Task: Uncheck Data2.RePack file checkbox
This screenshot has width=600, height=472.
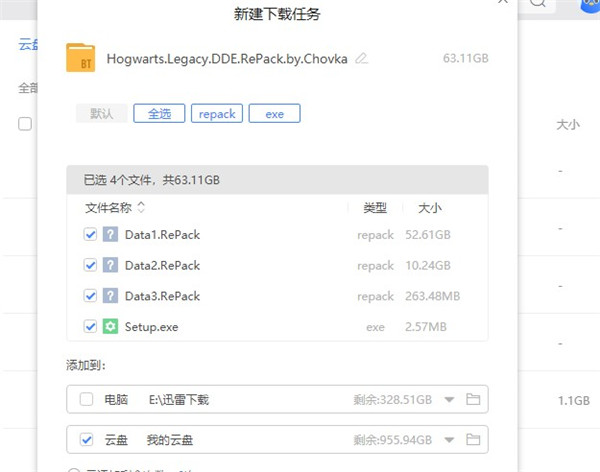Action: (90, 265)
